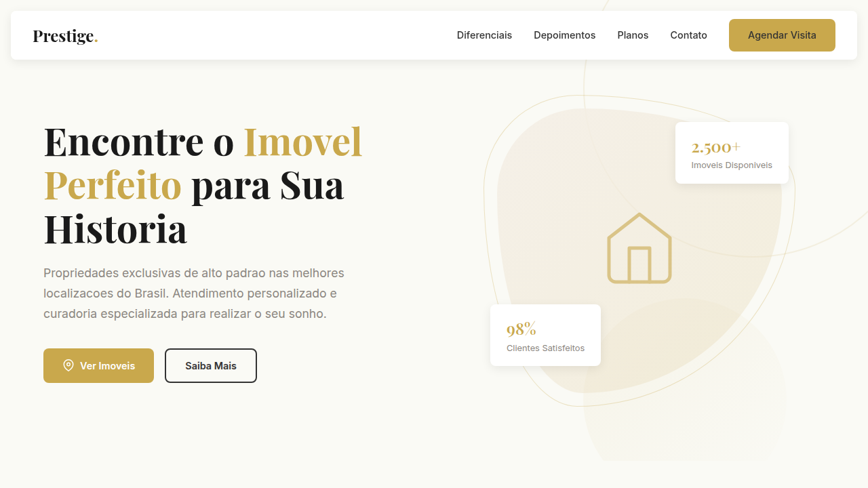Select the 2.500+ Imoveis Disponiveis card
Screen dimensions: 868x488
[x=732, y=152]
